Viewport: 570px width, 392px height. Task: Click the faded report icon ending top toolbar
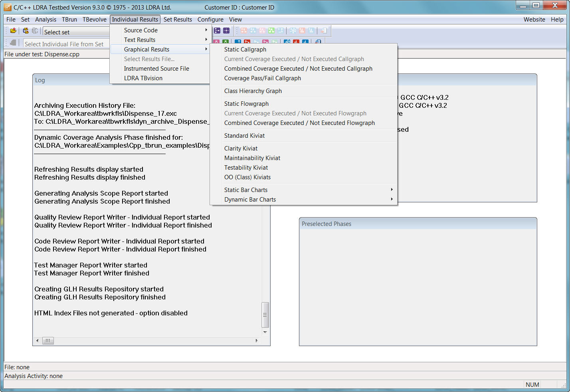[x=324, y=31]
